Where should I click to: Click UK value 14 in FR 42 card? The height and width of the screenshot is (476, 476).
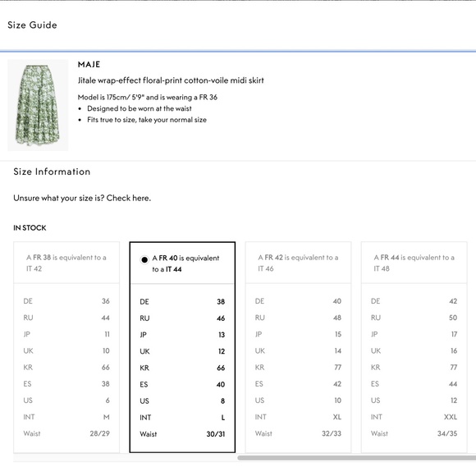[338, 350]
